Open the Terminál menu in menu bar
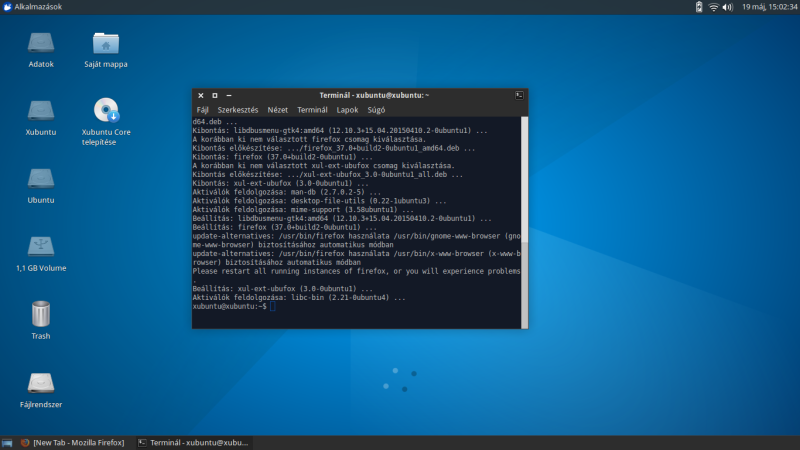800x450 pixels. (x=312, y=110)
